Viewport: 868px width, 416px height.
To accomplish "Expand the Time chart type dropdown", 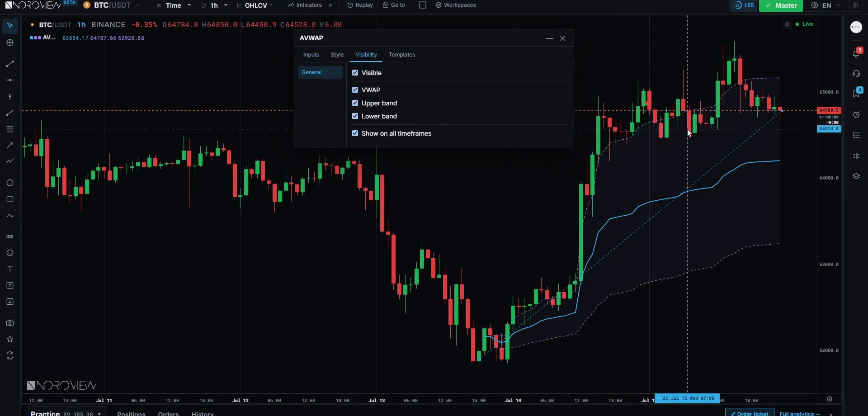I will click(x=174, y=5).
